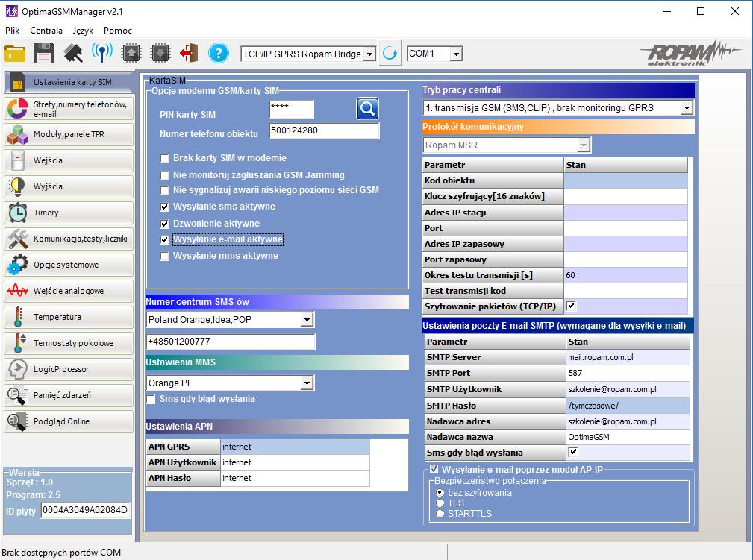Click the Numer telefonu obiektu field
The image size is (753, 560).
pyautogui.click(x=324, y=130)
